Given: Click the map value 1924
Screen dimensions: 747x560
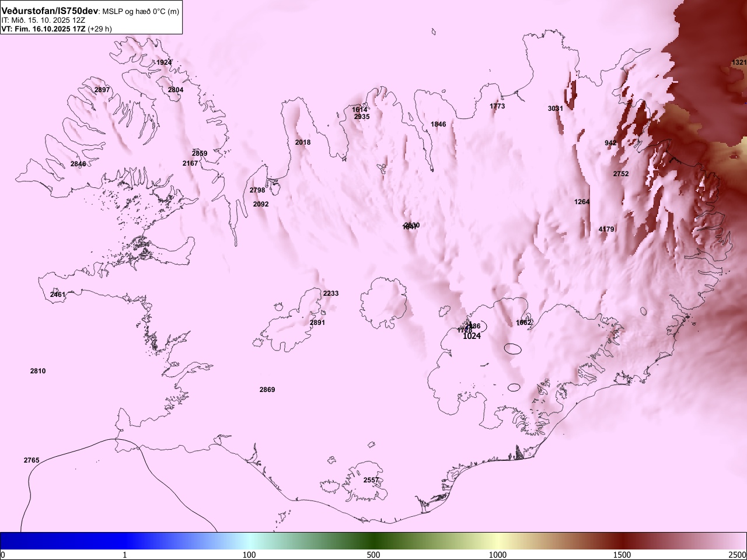Looking at the screenshot, I should click(x=164, y=62).
